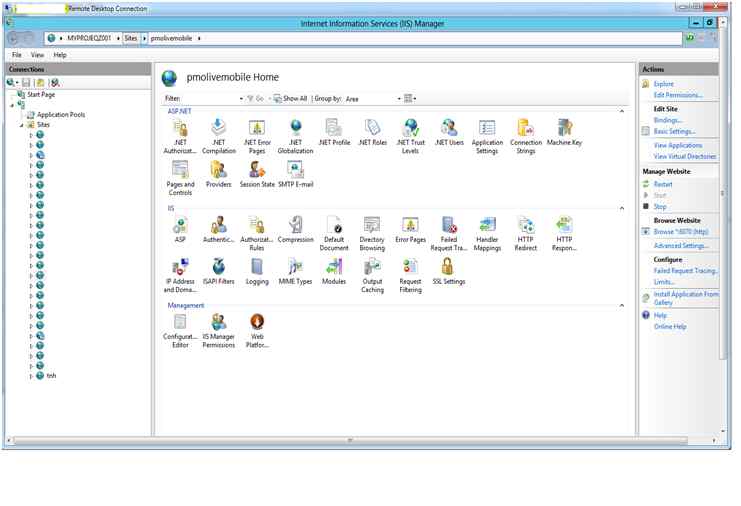Open Compression feature

click(x=295, y=230)
